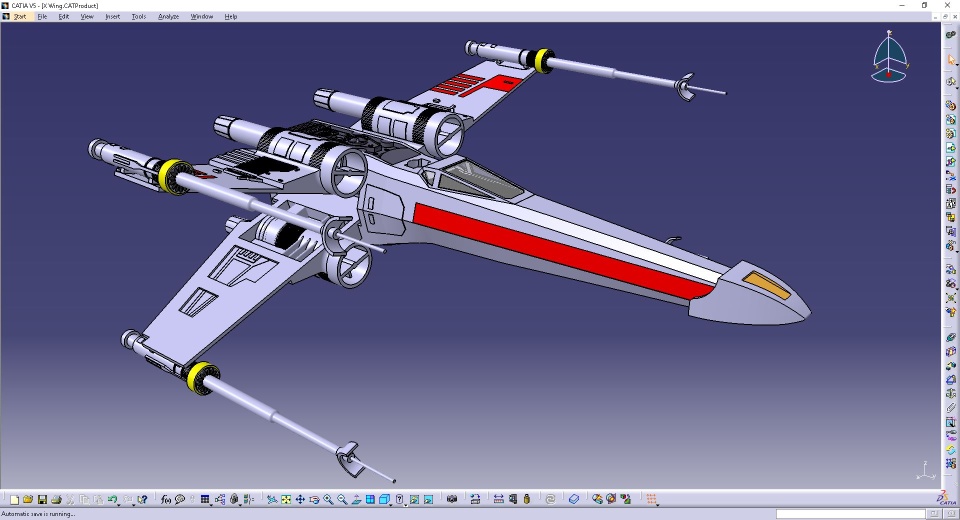Activate Fly Mode icon
This screenshot has width=960, height=520.
pyautogui.click(x=272, y=500)
